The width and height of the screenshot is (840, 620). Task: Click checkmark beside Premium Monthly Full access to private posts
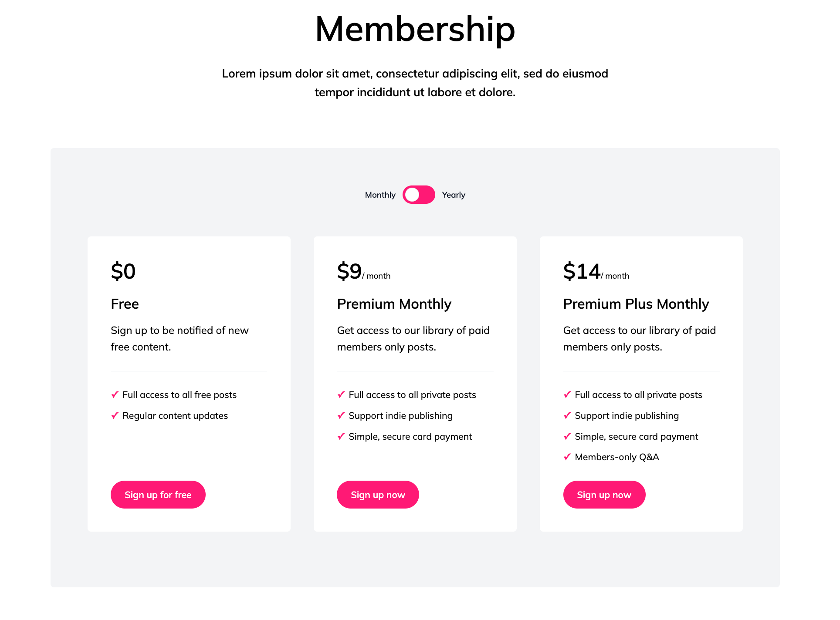coord(341,394)
